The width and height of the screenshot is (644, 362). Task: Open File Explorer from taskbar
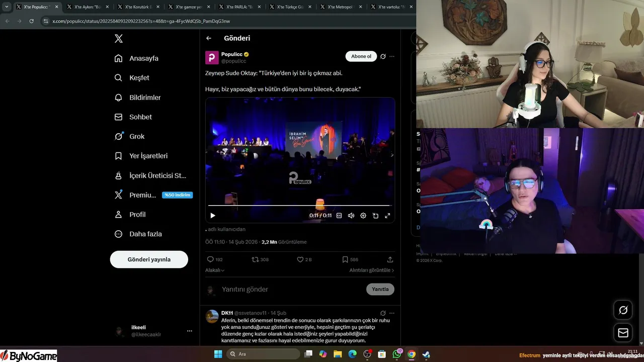(338, 354)
